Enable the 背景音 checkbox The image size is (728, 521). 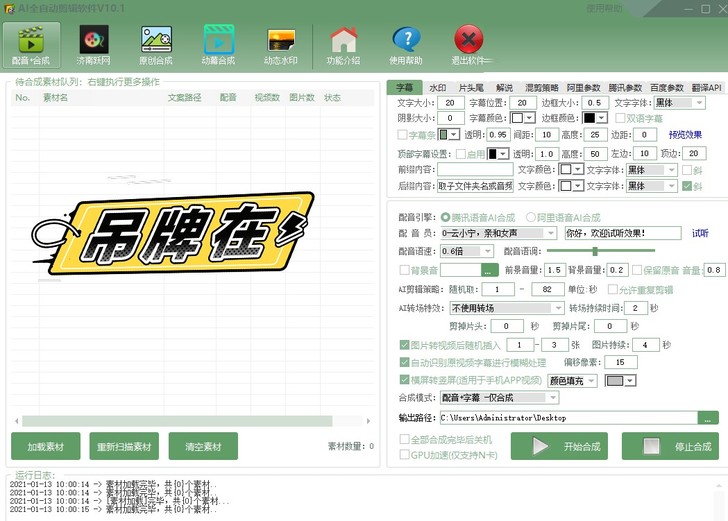pos(404,270)
